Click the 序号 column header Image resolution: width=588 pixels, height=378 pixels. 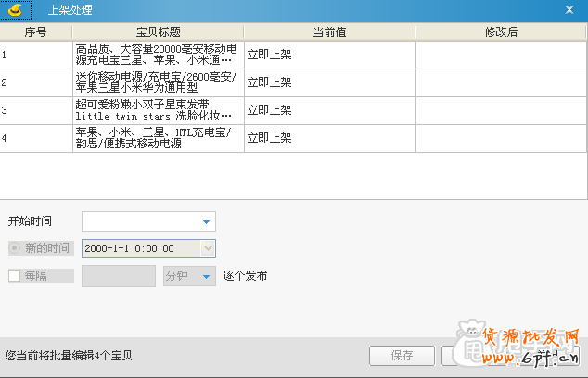(36, 31)
